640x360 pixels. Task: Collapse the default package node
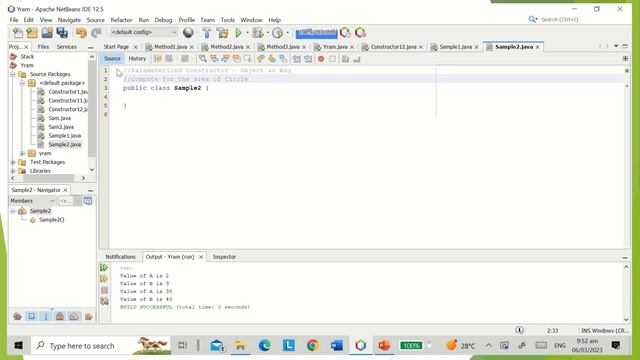click(x=22, y=83)
